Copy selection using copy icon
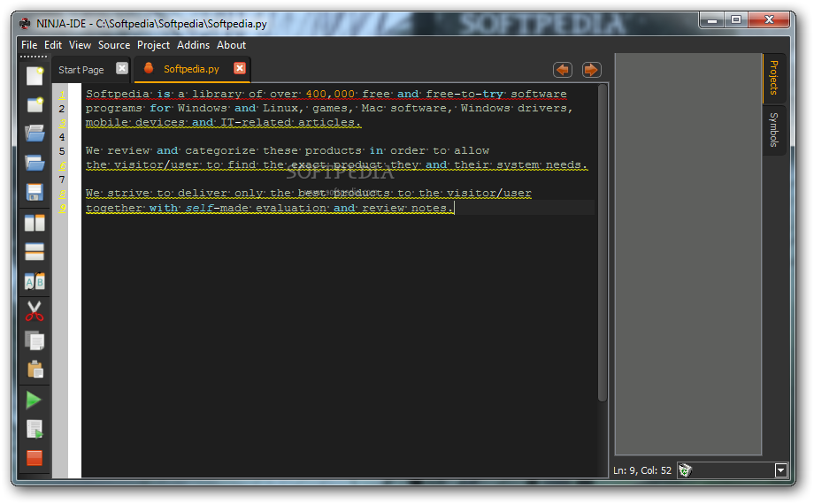 35,341
